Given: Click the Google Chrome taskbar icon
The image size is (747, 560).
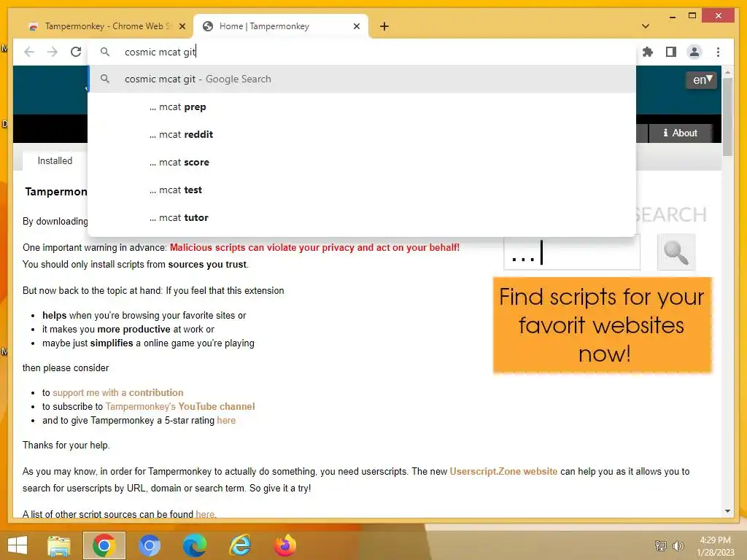Looking at the screenshot, I should pos(104,545).
